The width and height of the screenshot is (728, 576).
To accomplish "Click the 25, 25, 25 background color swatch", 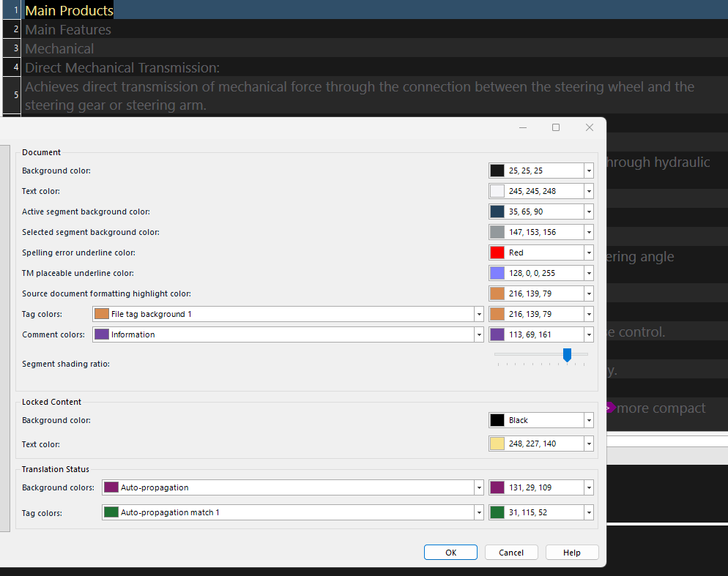I will (497, 171).
